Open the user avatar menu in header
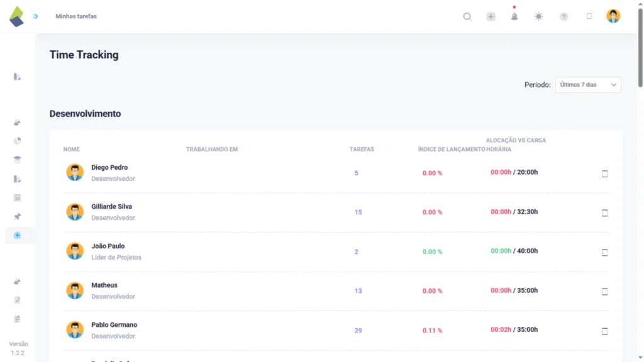The height and width of the screenshot is (362, 644). click(x=613, y=16)
